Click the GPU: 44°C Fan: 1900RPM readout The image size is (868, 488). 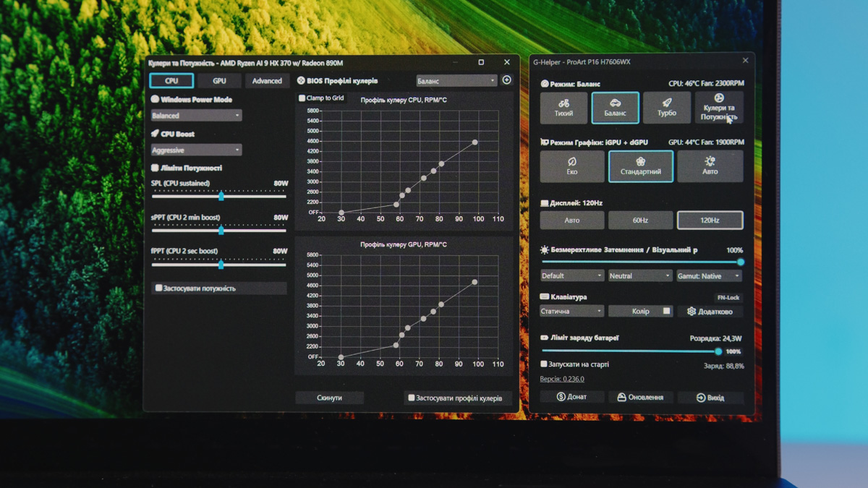pos(706,142)
